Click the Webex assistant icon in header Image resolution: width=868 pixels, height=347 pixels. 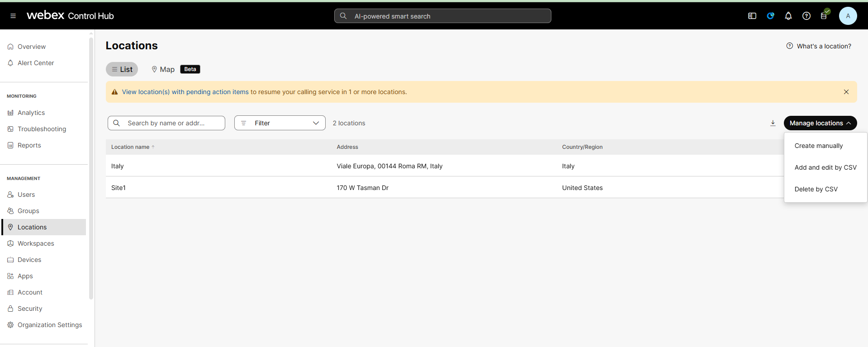click(x=770, y=16)
